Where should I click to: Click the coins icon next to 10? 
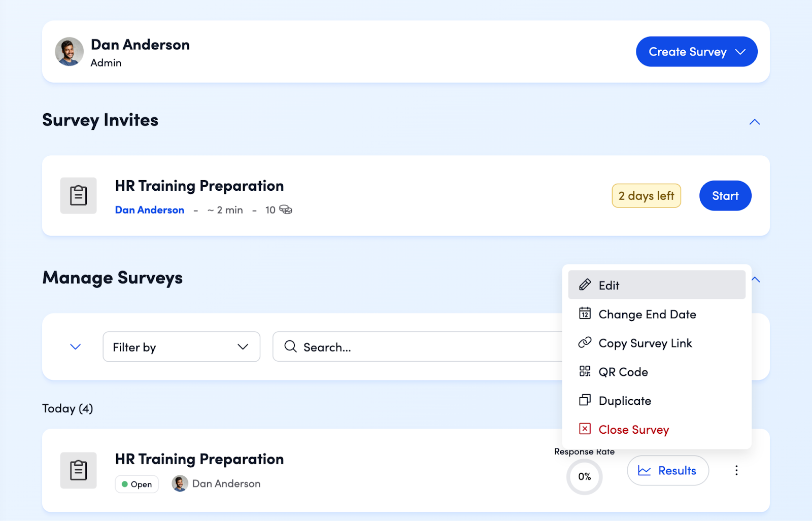(x=286, y=210)
